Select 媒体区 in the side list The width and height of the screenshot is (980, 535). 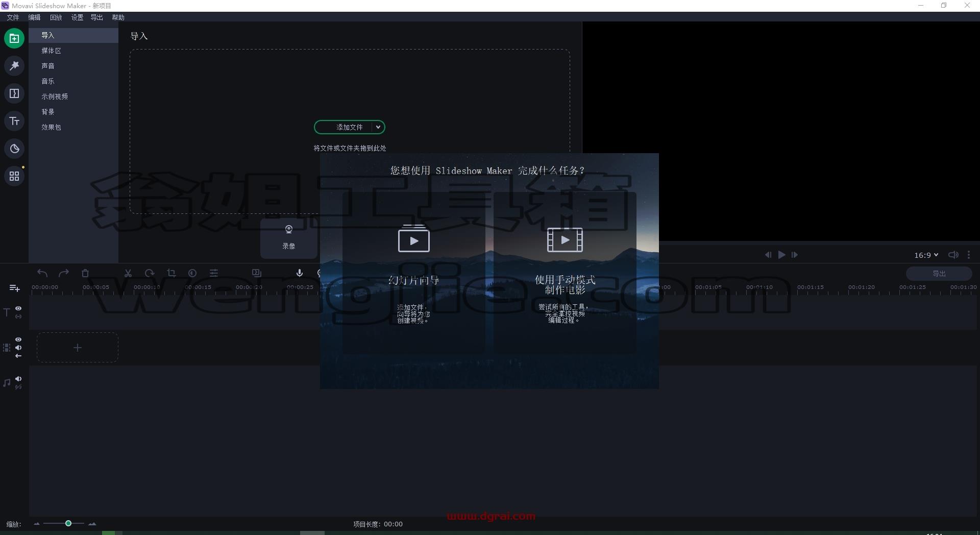point(73,51)
